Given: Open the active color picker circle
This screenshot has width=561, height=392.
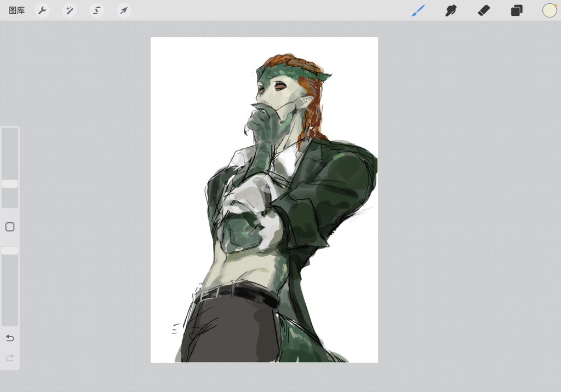Looking at the screenshot, I should (549, 11).
